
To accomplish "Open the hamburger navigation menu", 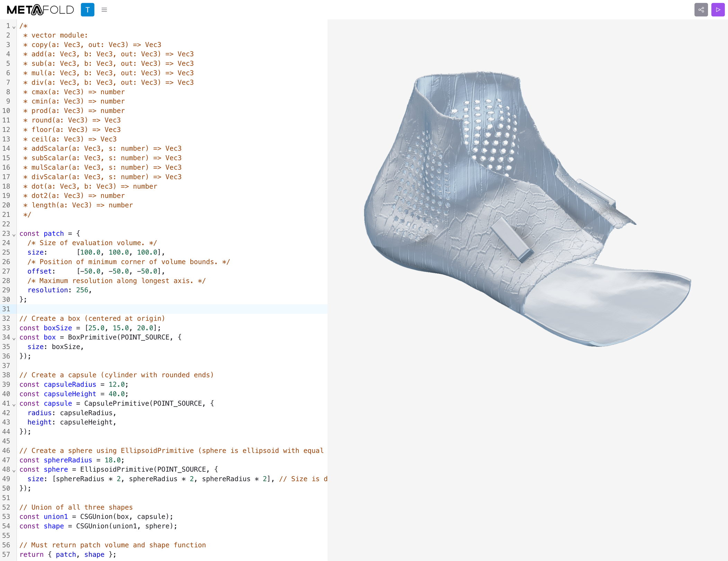I will tap(104, 10).
